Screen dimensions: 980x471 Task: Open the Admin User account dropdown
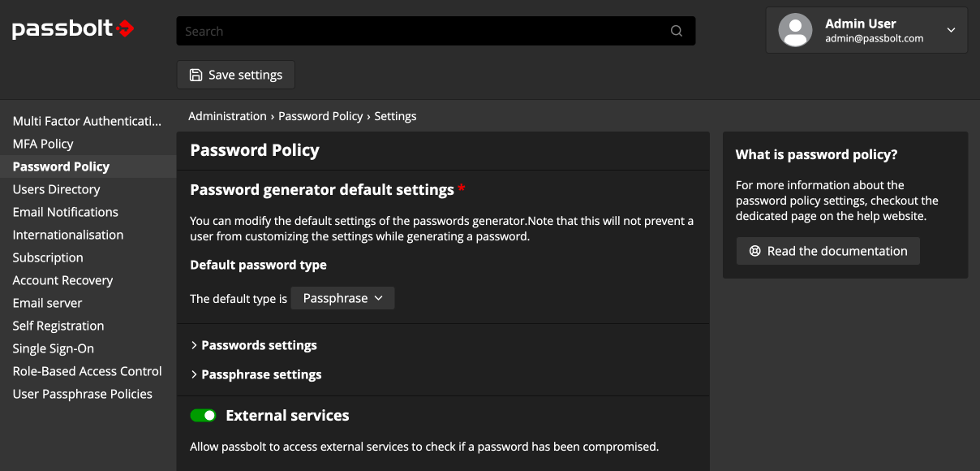[x=949, y=30]
